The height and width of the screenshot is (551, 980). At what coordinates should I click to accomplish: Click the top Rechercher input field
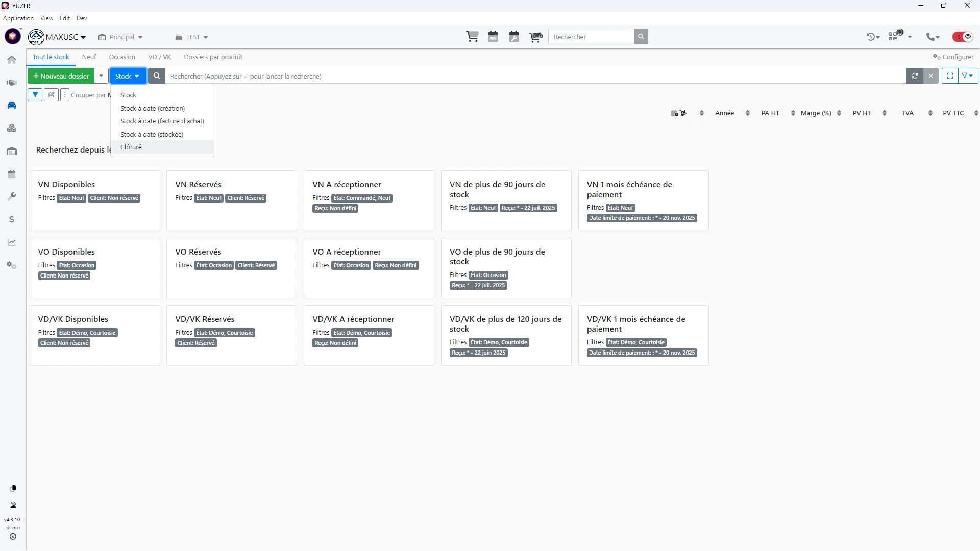[591, 37]
